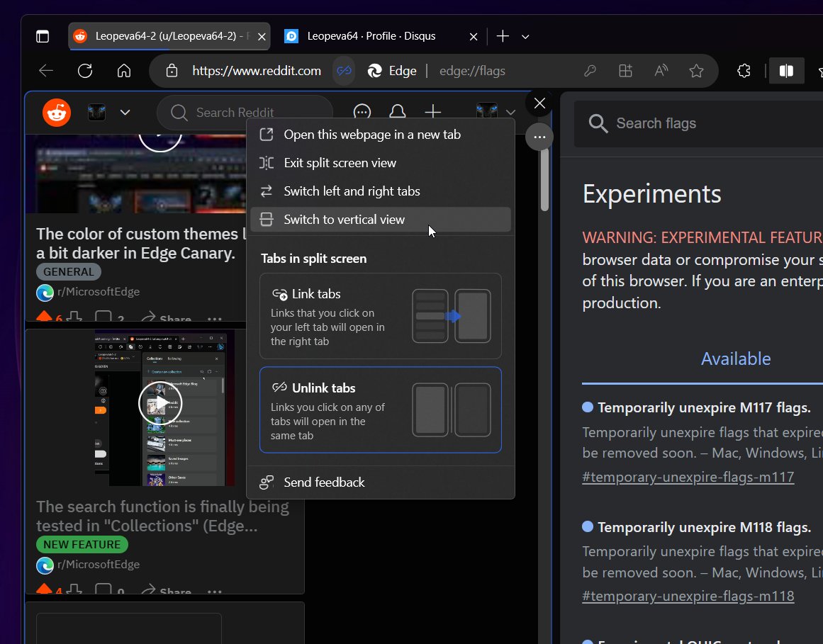
Task: Open Reddit chat messages icon
Action: (x=362, y=112)
